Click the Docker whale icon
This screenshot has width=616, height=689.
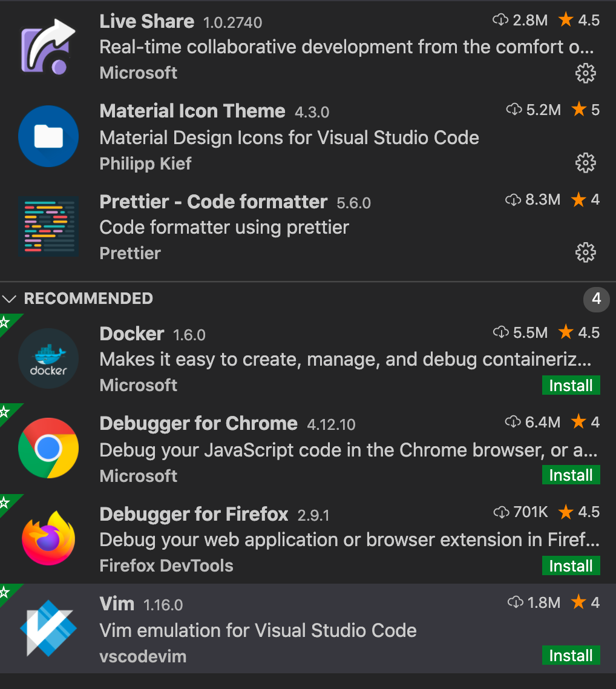[48, 358]
